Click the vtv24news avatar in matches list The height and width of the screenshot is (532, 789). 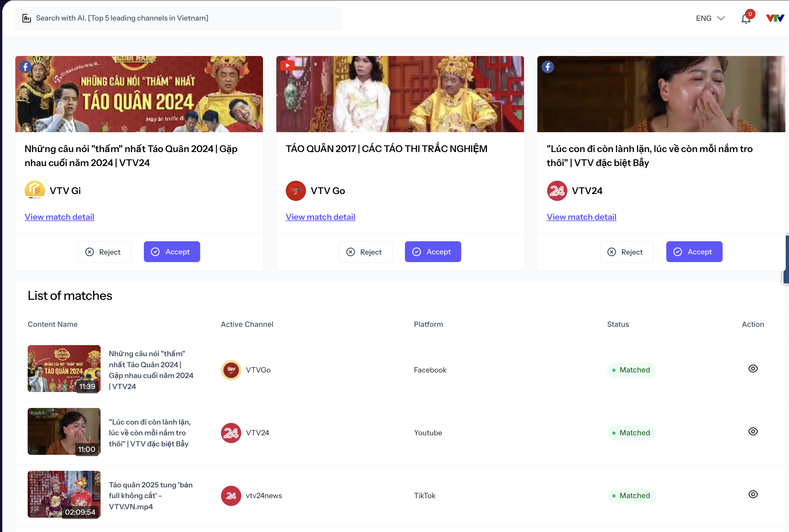coord(231,496)
